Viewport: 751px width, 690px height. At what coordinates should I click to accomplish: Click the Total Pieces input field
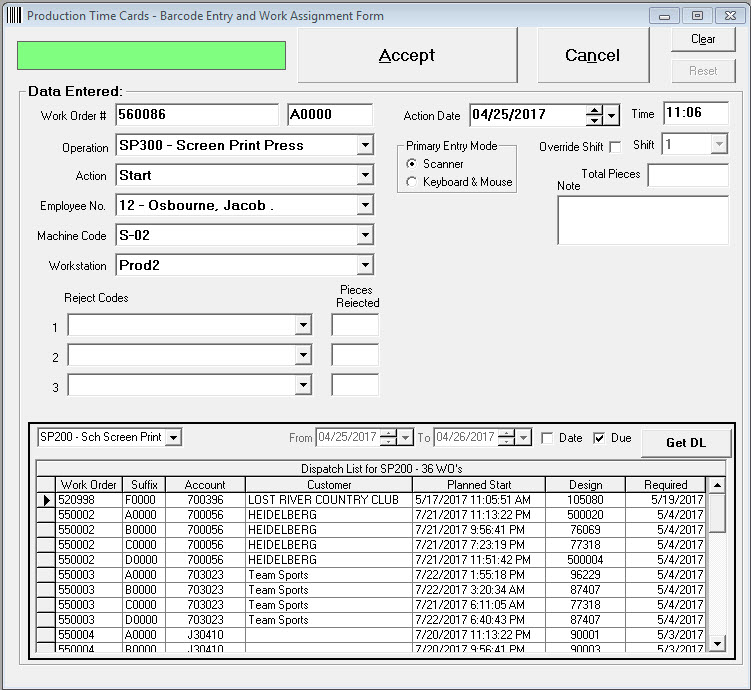688,175
